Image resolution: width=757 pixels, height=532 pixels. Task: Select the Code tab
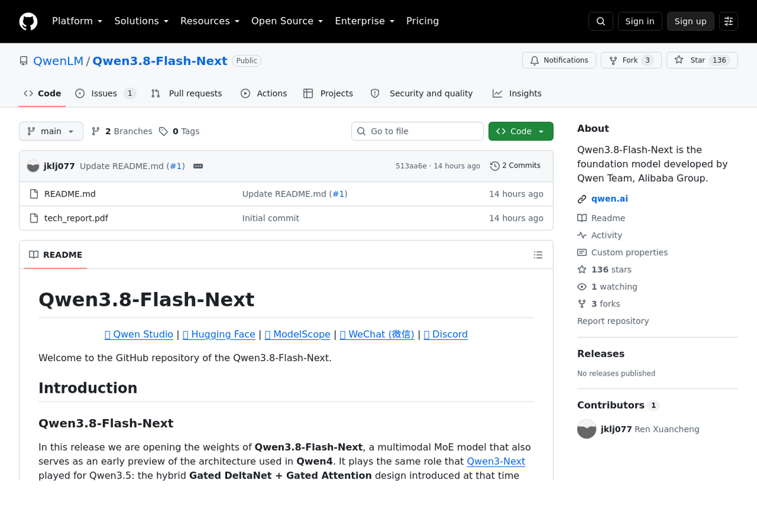tap(42, 93)
